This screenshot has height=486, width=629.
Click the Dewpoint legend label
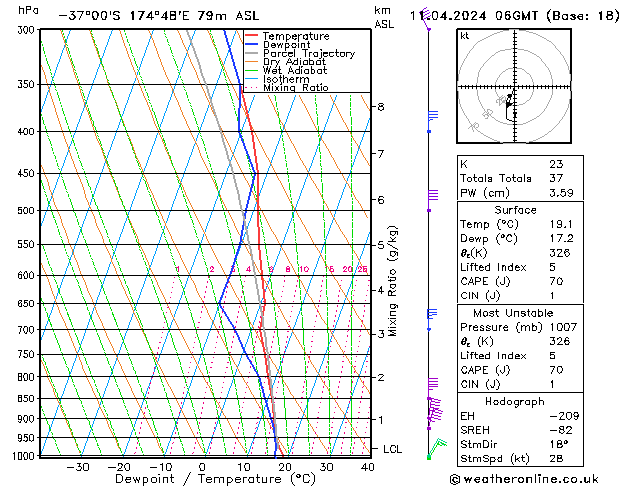pos(286,45)
